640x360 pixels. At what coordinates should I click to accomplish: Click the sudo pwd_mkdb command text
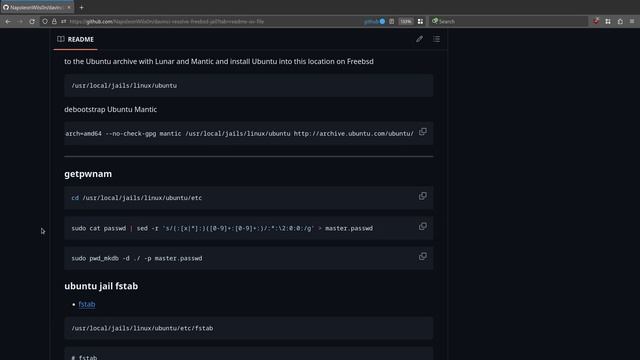[x=137, y=258]
